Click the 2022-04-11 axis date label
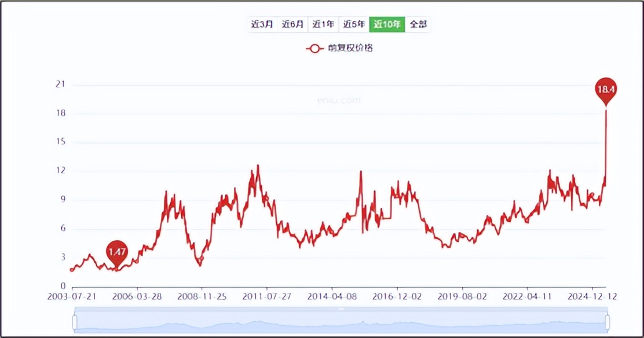This screenshot has height=338, width=644. coord(527,296)
